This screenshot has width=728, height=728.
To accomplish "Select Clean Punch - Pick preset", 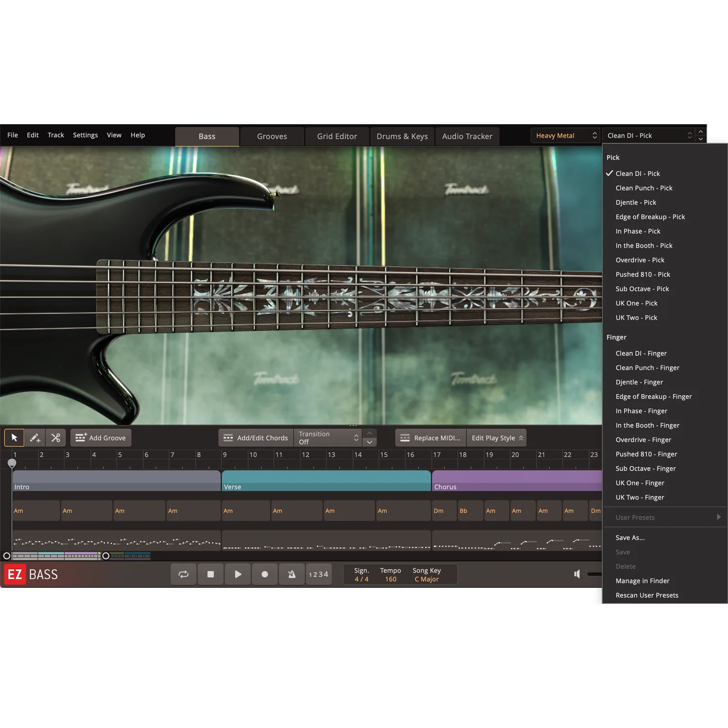I will pyautogui.click(x=665, y=188).
